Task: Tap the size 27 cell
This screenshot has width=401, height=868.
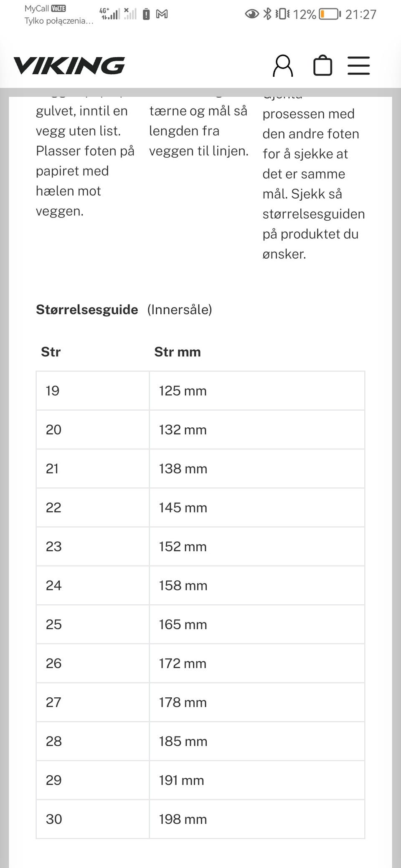Action: pyautogui.click(x=93, y=702)
